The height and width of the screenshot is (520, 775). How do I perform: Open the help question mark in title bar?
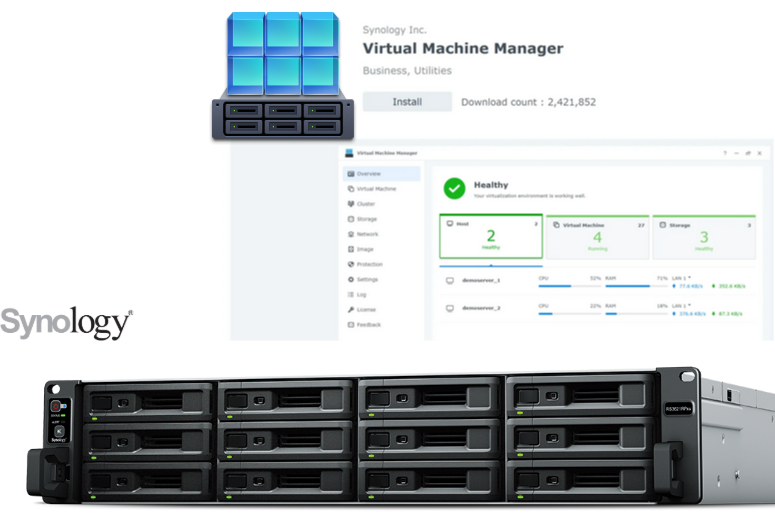(725, 153)
